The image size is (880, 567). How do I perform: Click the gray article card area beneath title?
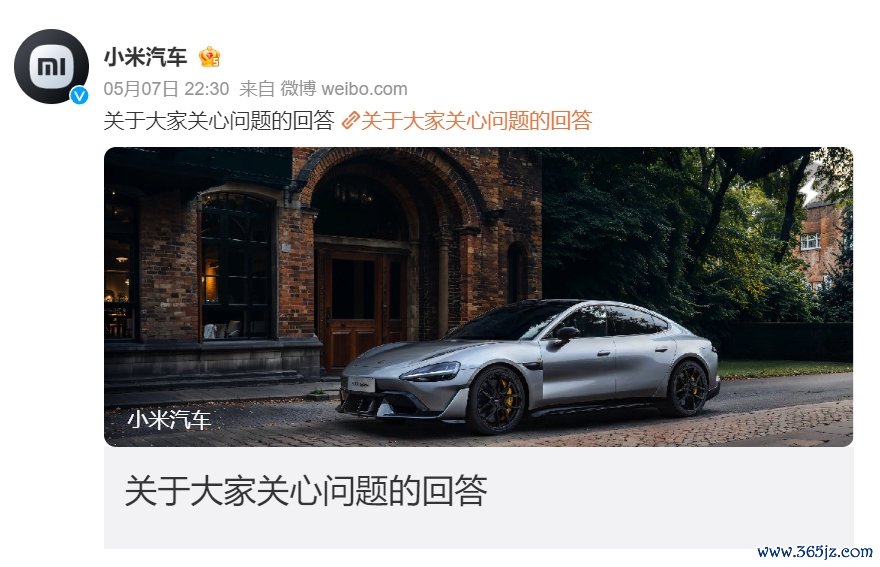[478, 529]
